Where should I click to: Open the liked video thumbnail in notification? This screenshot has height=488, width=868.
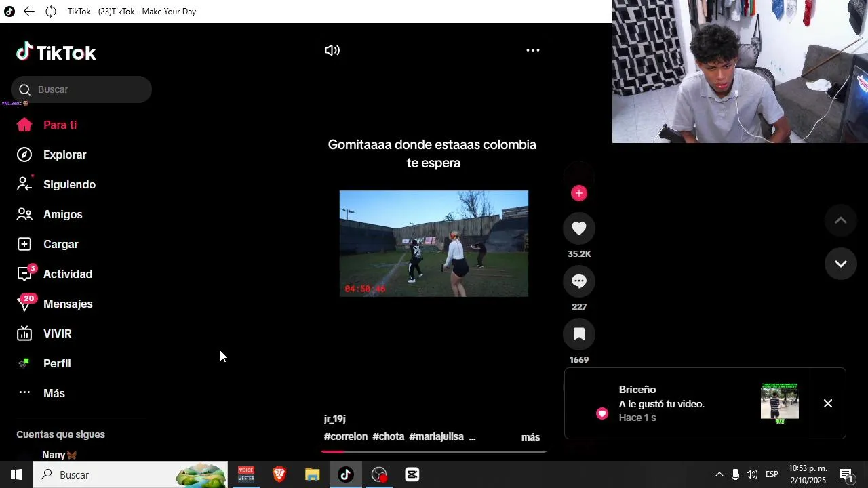coord(780,403)
